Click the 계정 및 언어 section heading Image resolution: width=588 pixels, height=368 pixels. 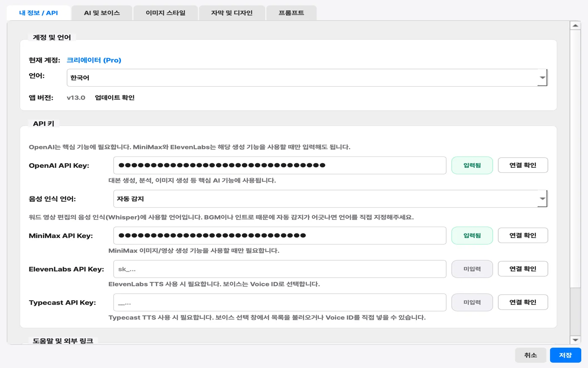pos(52,37)
